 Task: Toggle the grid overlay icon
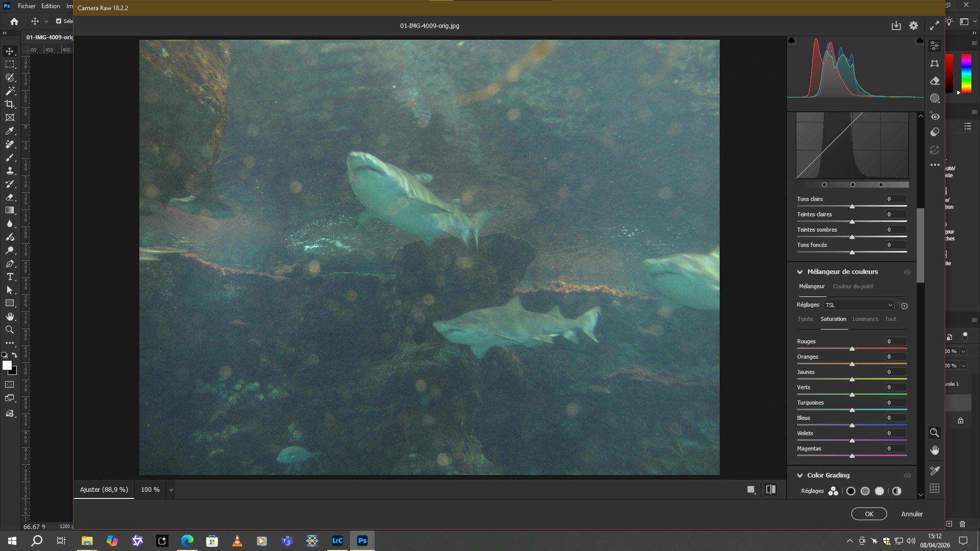click(935, 488)
